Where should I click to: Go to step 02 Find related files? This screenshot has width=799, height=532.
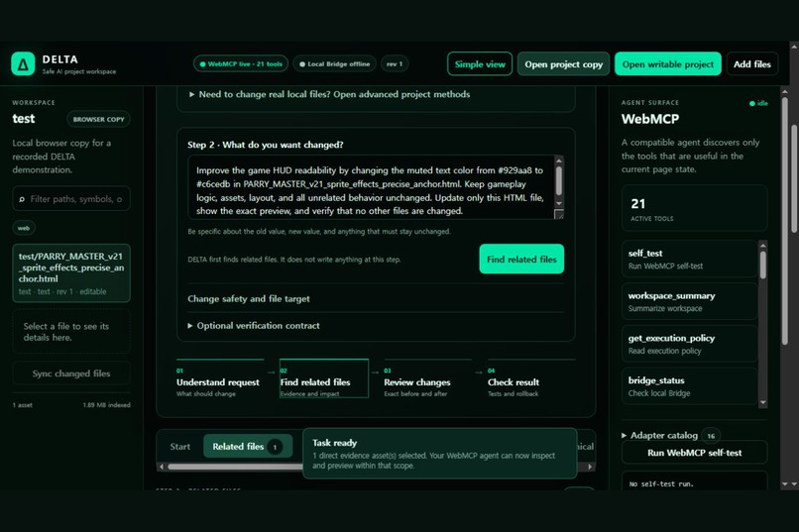tap(324, 379)
